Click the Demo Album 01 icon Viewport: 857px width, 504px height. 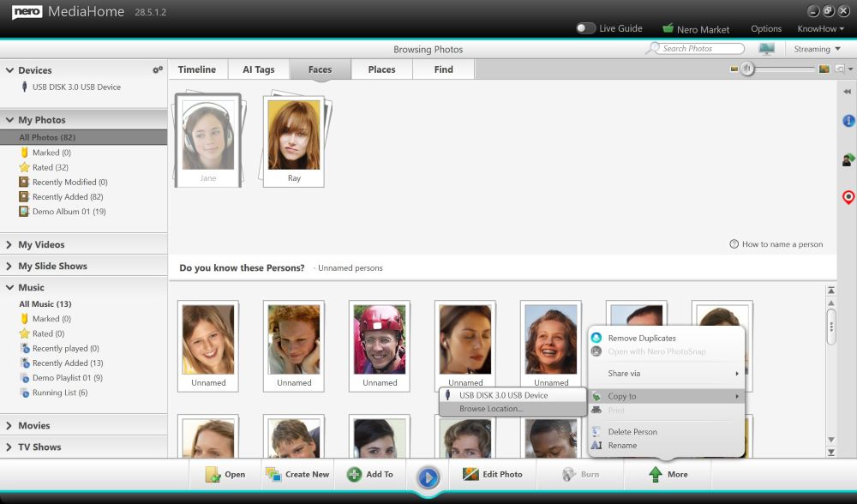coord(24,212)
